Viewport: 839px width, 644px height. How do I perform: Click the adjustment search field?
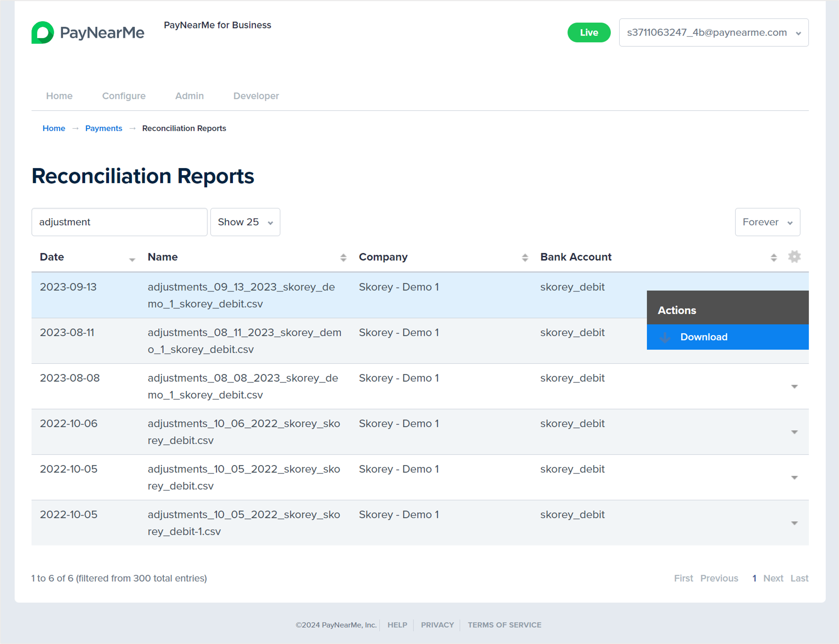119,222
